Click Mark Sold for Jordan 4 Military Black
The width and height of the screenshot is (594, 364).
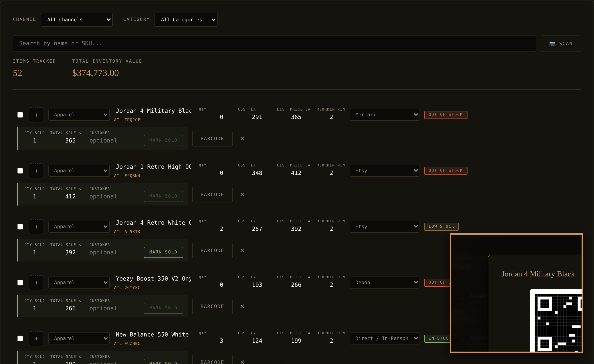coord(163,140)
